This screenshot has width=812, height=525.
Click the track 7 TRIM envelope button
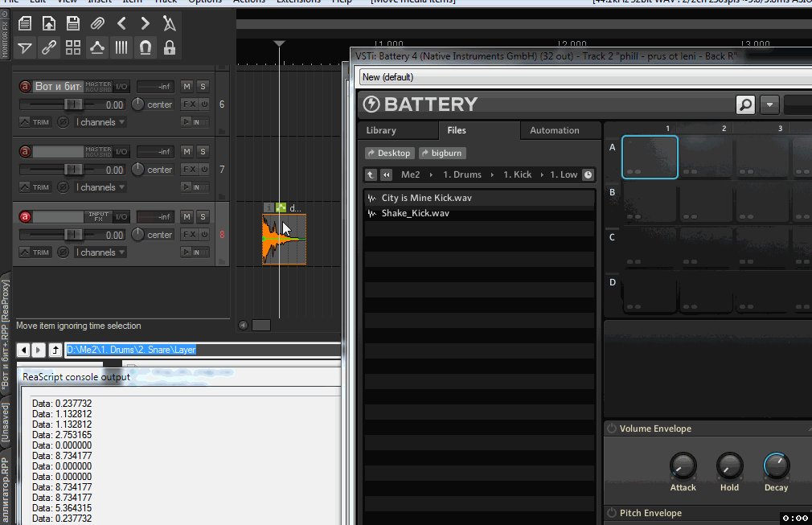click(35, 187)
